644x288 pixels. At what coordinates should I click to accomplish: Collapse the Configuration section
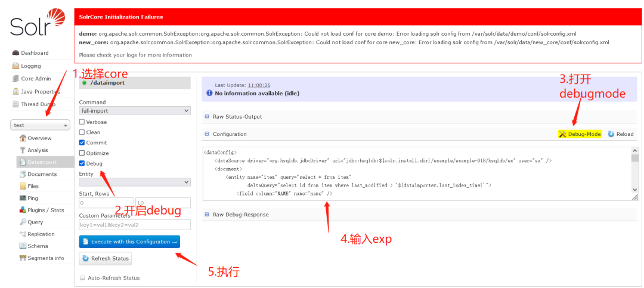[207, 134]
